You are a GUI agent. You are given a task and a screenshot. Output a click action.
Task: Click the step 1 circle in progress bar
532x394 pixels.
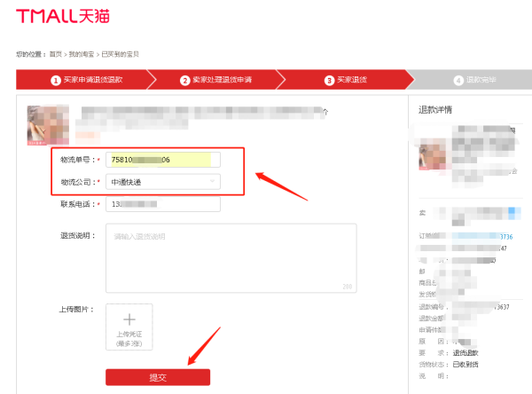click(56, 80)
